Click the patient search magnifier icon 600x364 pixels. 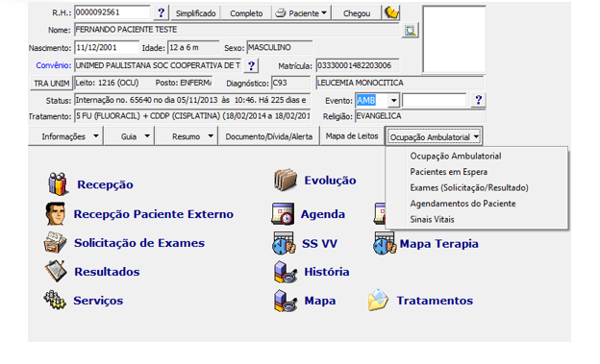pos(410,30)
